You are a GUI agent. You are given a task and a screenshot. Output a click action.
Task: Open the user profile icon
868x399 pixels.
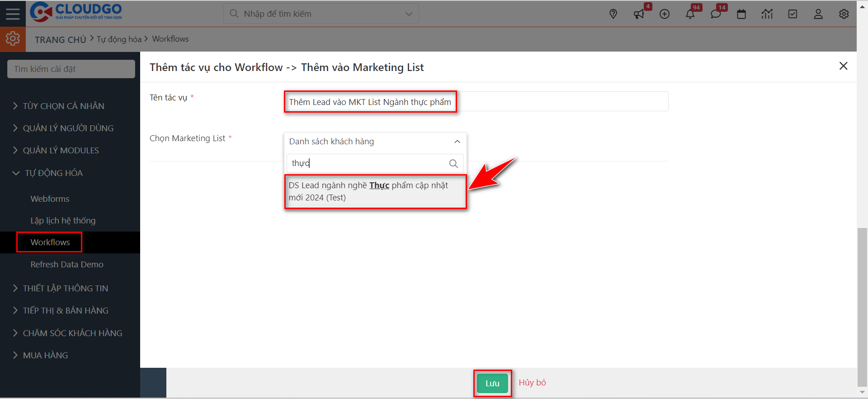click(x=818, y=14)
